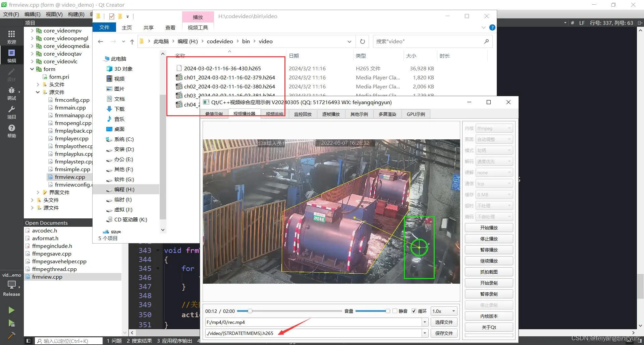Screen dimensions: 644x345
Task: Toggle the loop playback checkbox
Action: (x=414, y=311)
